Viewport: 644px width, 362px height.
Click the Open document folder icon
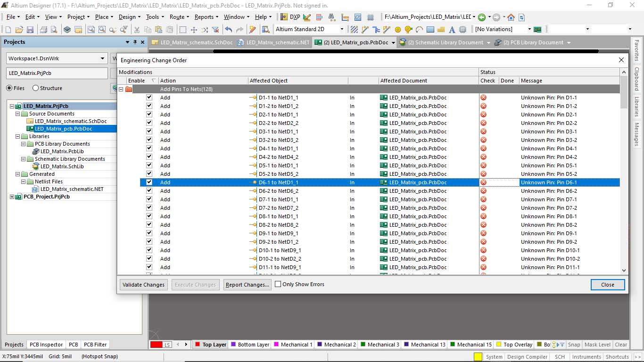pyautogui.click(x=19, y=29)
